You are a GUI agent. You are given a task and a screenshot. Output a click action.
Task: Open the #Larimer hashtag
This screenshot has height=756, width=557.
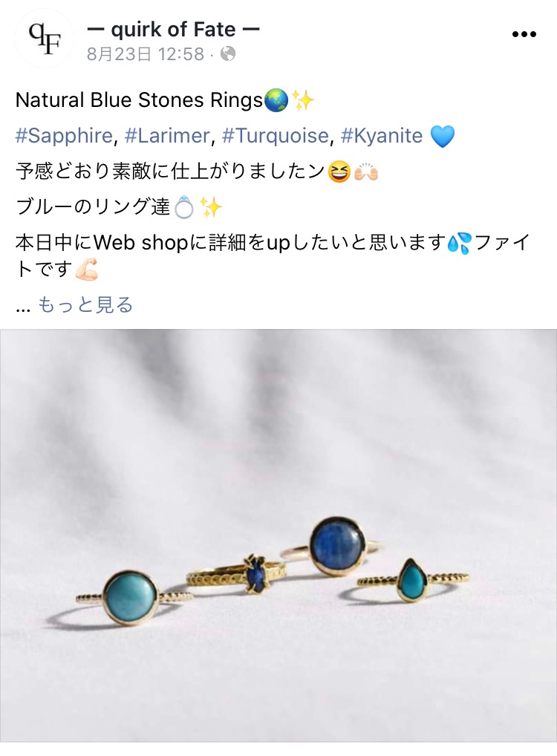167,136
